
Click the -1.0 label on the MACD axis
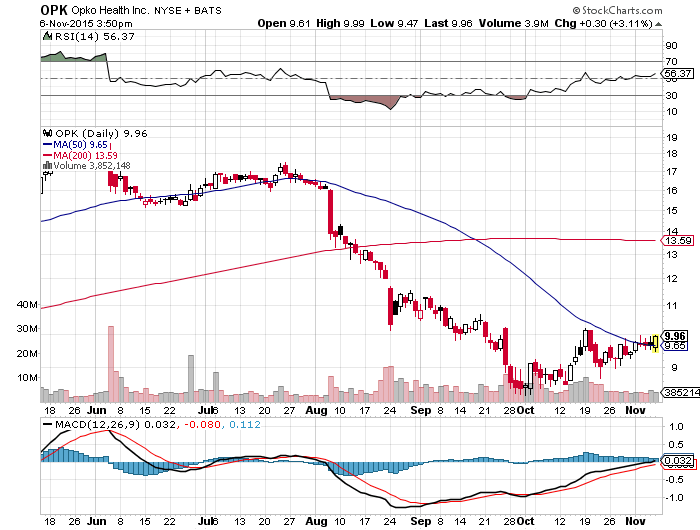click(674, 497)
